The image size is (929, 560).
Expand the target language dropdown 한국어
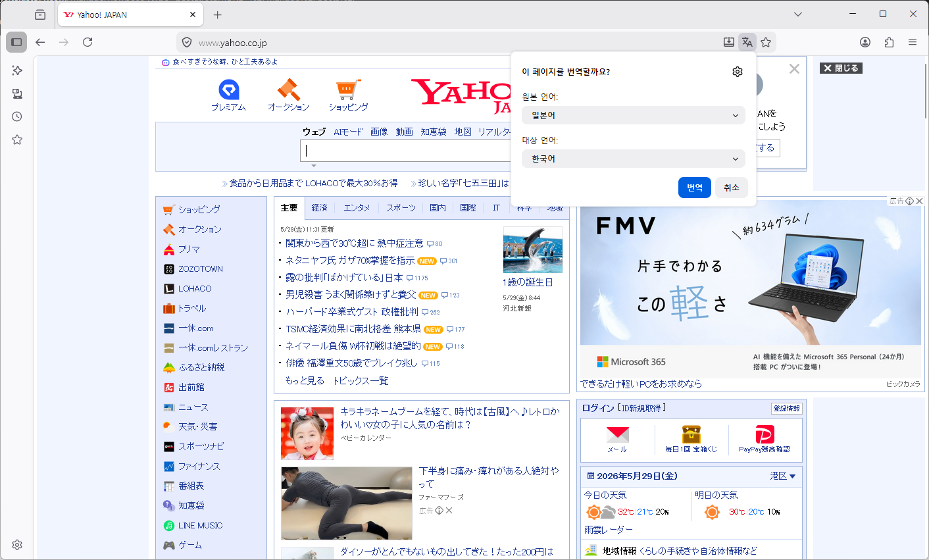click(x=634, y=159)
